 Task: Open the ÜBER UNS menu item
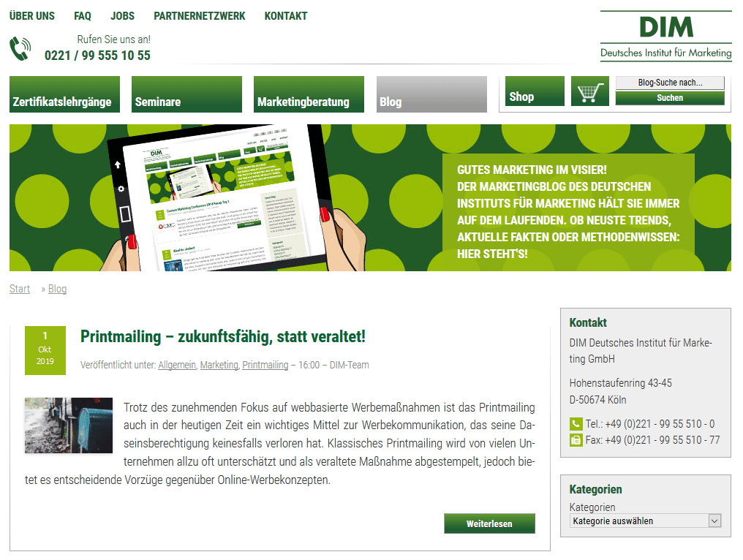[x=31, y=16]
